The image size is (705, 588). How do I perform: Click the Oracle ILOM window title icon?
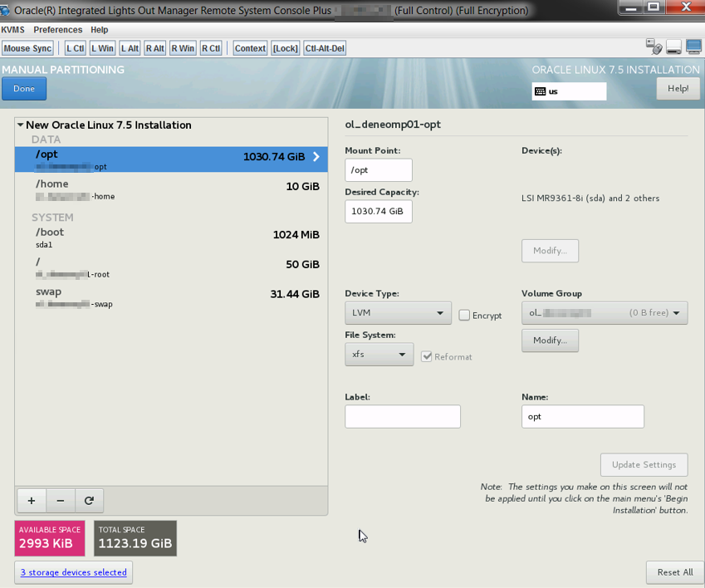[5, 10]
